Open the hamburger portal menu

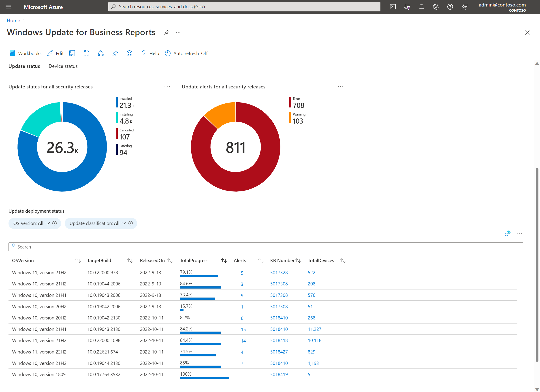[x=8, y=7]
